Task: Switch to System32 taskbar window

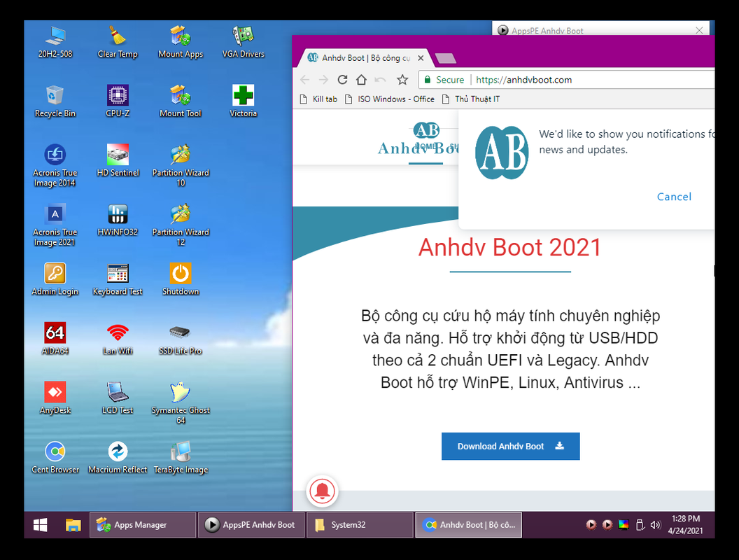Action: coord(360,524)
